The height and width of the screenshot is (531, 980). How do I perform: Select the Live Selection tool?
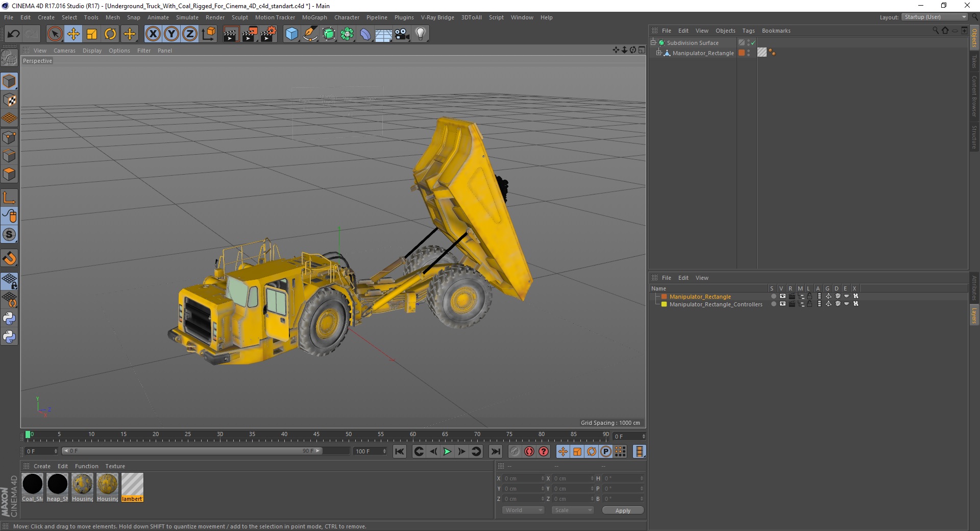coord(55,34)
